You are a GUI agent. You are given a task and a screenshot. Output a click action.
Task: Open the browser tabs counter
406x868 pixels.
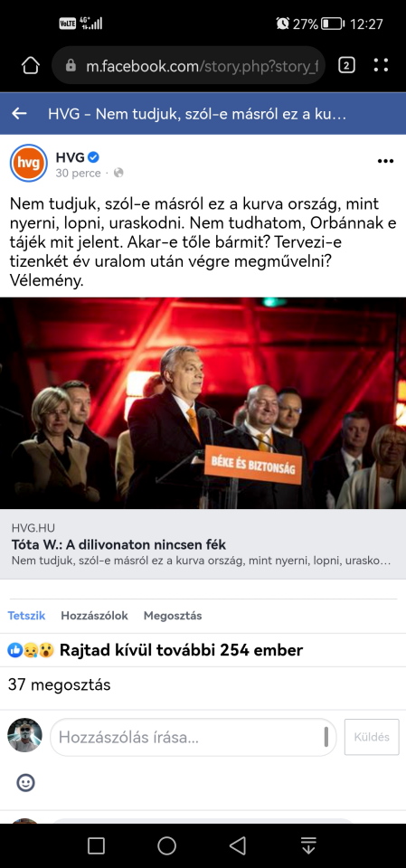(x=346, y=66)
